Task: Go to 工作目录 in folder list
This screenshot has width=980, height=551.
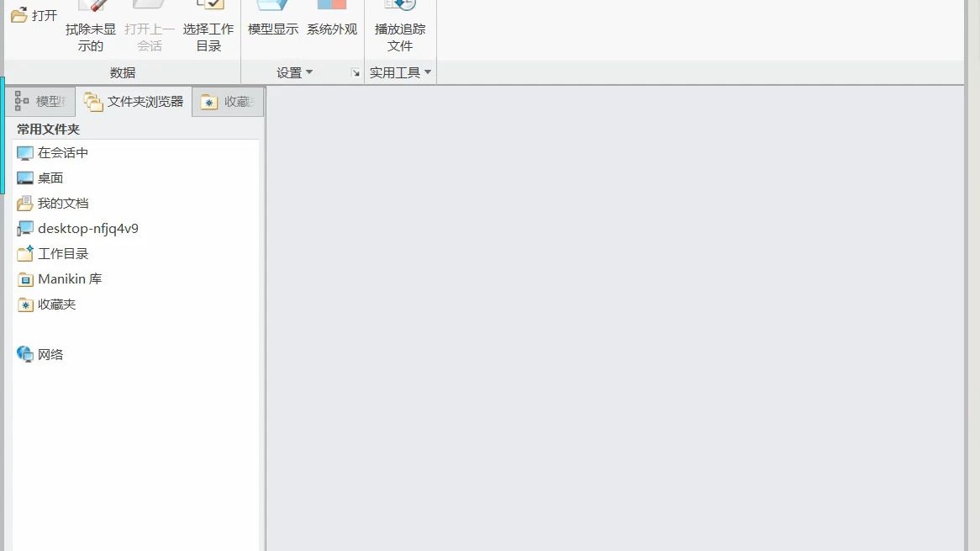Action: click(x=62, y=254)
